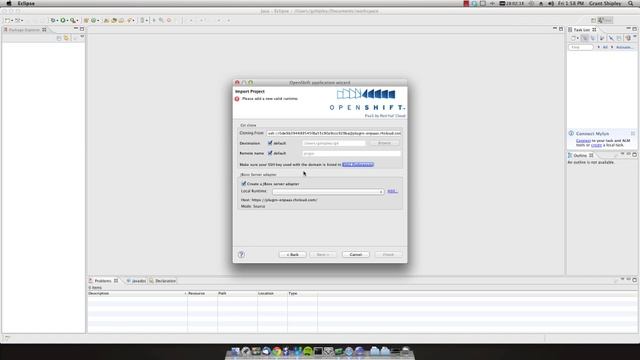Click the red error icon in wizard

(x=237, y=99)
